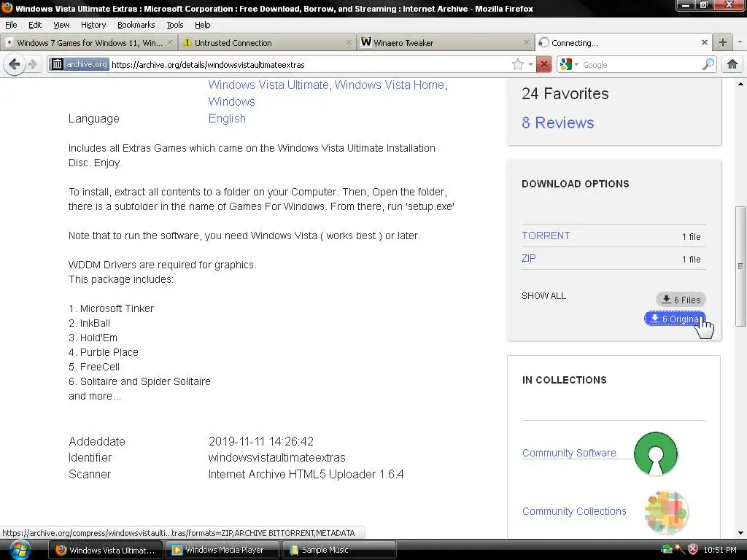This screenshot has width=747, height=560.
Task: Click the vertical scrollbar thumb
Action: (740, 265)
